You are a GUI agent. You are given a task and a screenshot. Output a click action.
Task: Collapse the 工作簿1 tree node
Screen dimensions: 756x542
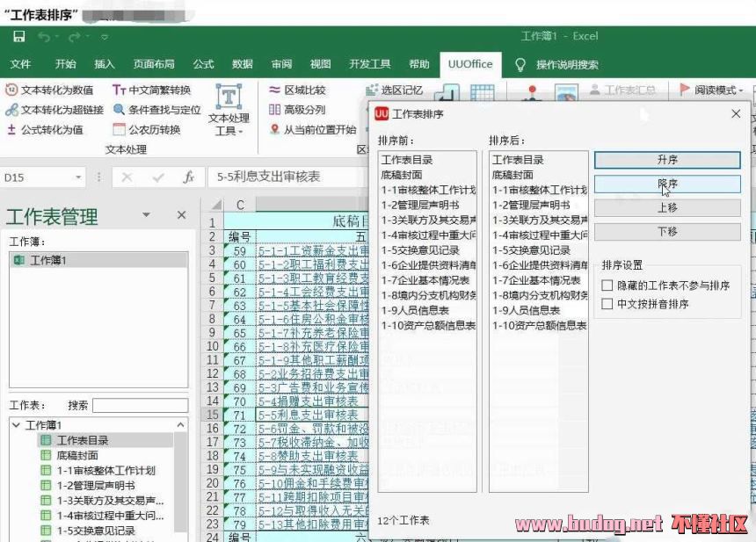coord(15,425)
